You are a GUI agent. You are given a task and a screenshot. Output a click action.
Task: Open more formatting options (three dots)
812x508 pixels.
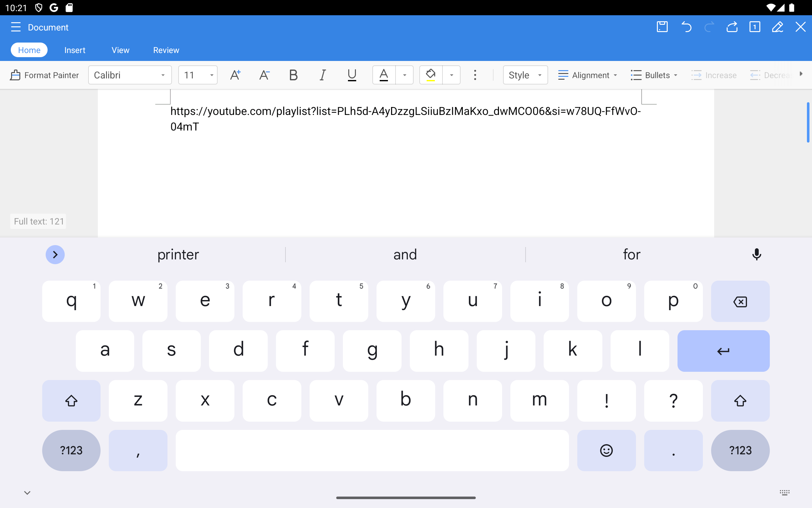pos(475,75)
